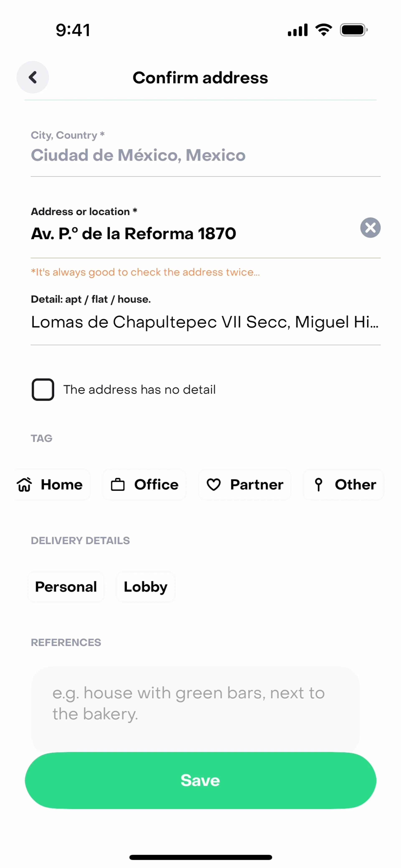Select Lobby delivery option
Image resolution: width=401 pixels, height=868 pixels.
(145, 587)
